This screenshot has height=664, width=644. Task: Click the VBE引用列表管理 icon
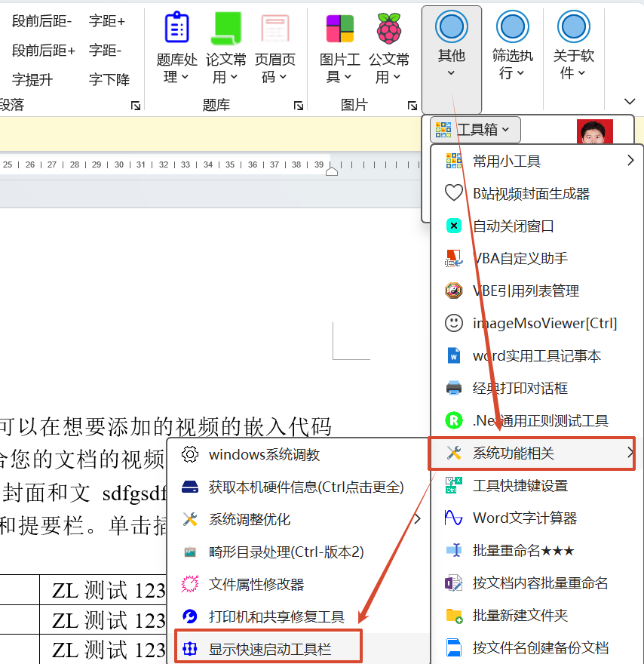[x=454, y=290]
